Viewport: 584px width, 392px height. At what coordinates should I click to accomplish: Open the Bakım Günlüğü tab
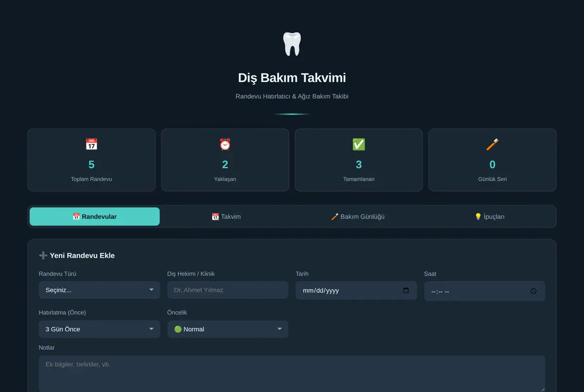[358, 216]
